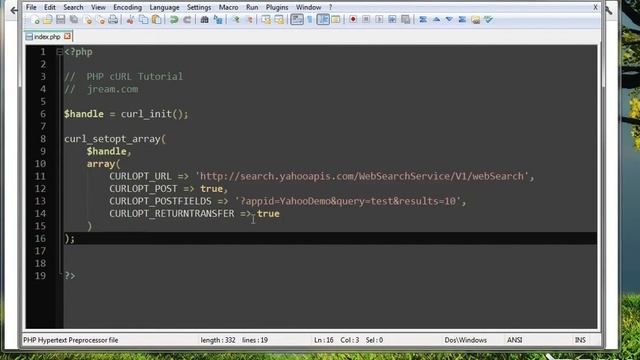Click the '// jream.com' comment line

[x=101, y=89]
